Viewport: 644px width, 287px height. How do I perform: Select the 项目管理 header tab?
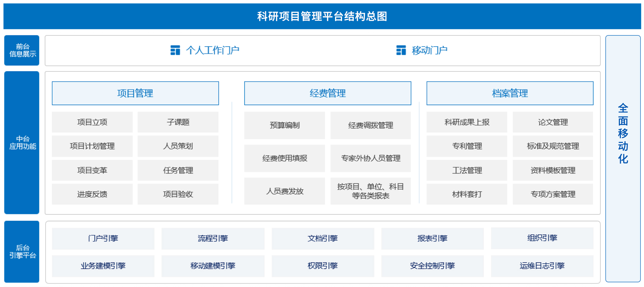[x=135, y=93]
